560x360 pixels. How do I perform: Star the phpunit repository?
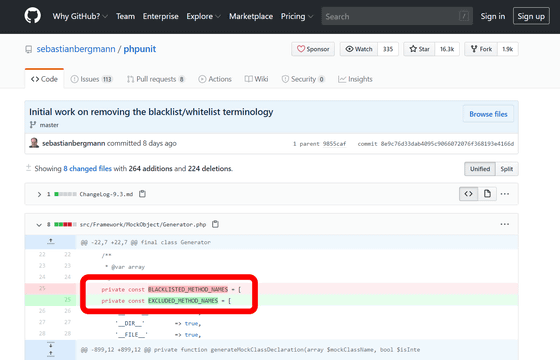419,49
